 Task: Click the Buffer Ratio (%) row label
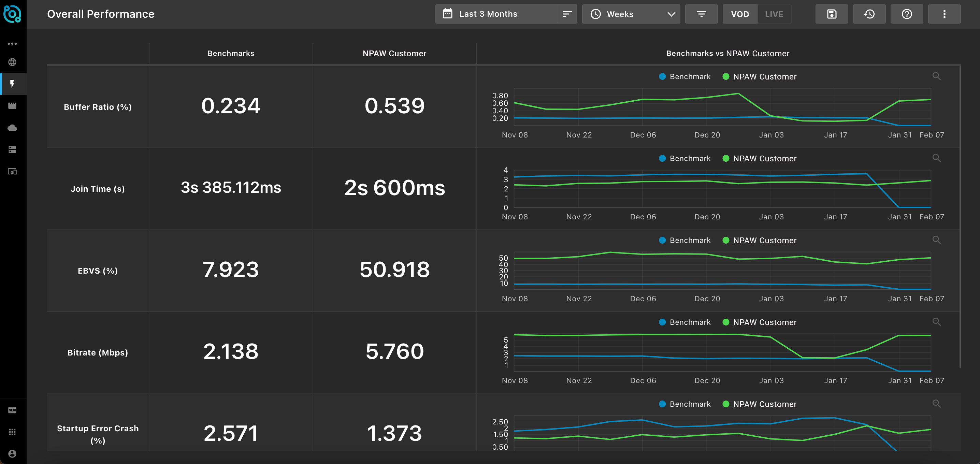coord(98,107)
